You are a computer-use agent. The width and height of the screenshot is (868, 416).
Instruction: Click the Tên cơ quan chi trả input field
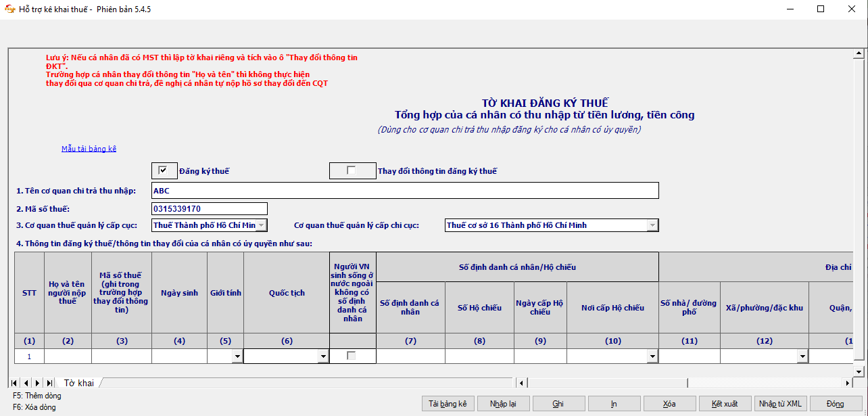[406, 191]
